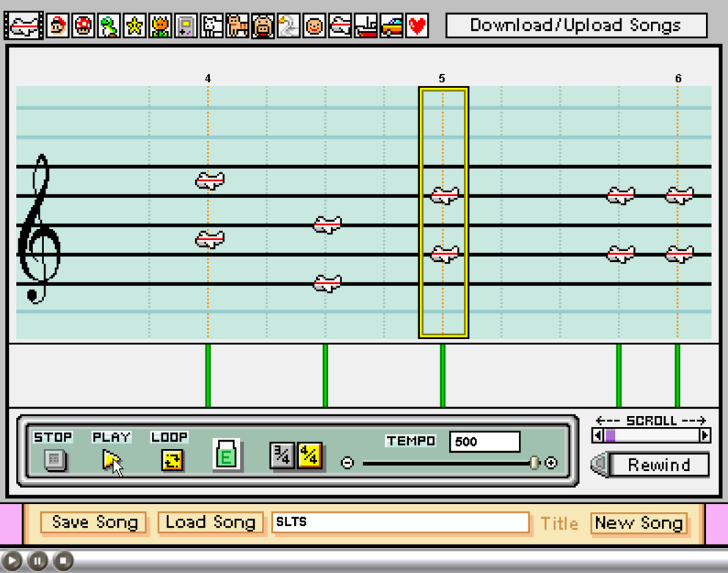Click the New Song button
This screenshot has width=728, height=573.
pyautogui.click(x=639, y=523)
